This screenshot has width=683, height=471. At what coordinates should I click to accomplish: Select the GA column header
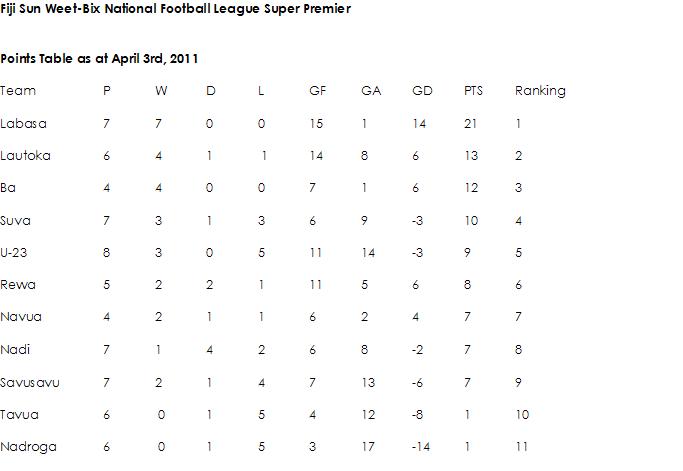371,91
